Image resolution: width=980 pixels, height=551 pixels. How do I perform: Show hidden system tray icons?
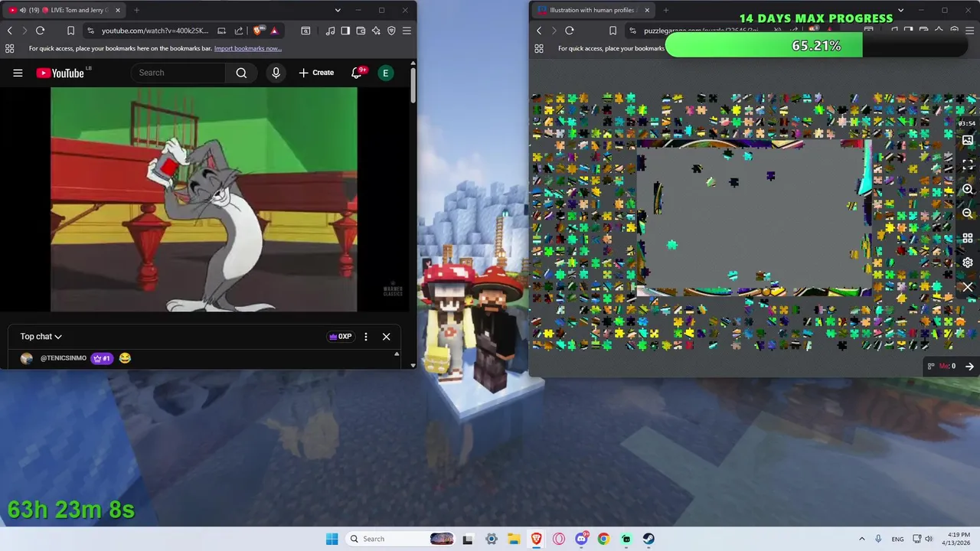tap(862, 539)
